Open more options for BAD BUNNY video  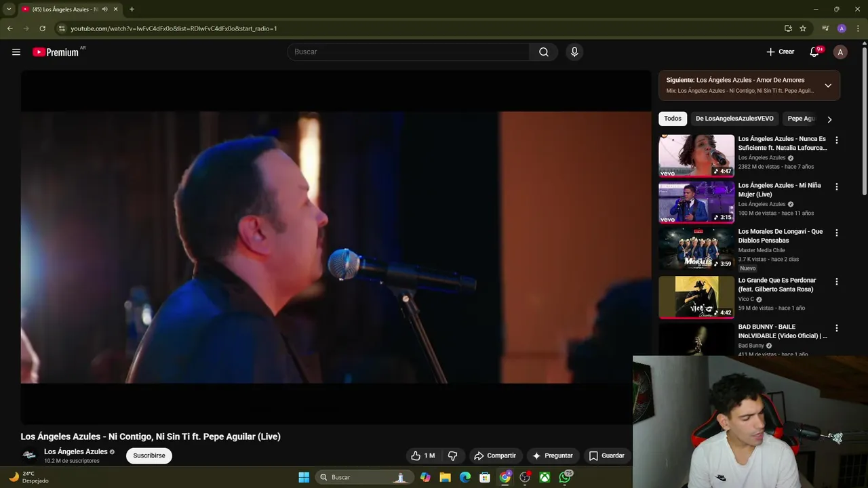point(836,328)
